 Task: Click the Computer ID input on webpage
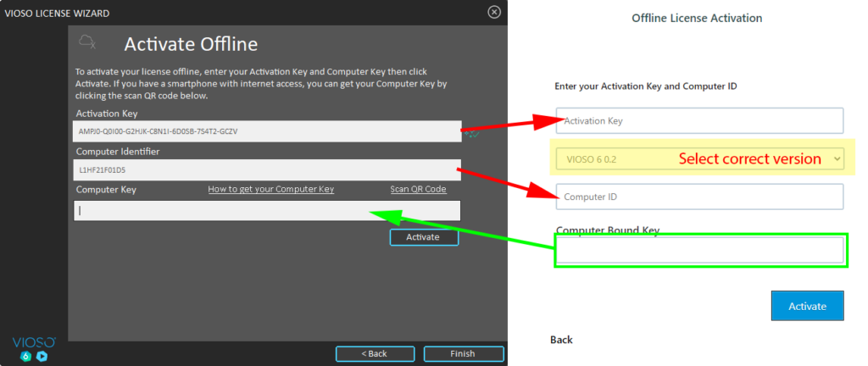699,197
